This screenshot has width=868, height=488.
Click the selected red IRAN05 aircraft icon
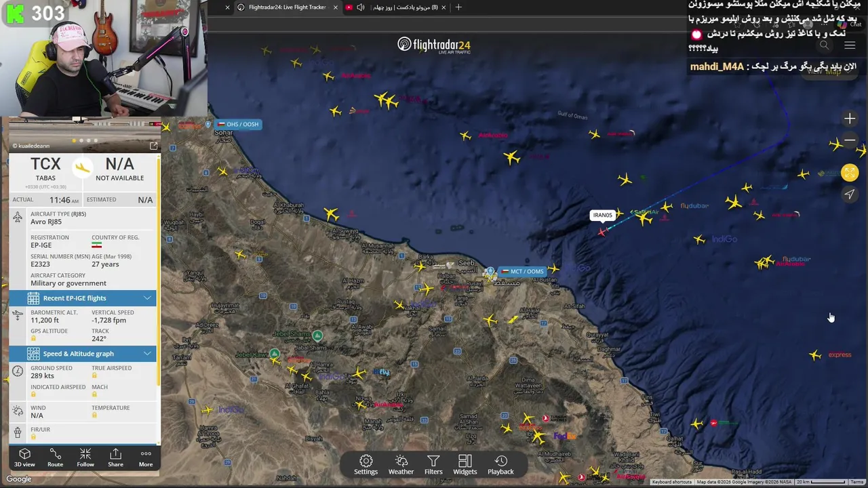coord(601,232)
